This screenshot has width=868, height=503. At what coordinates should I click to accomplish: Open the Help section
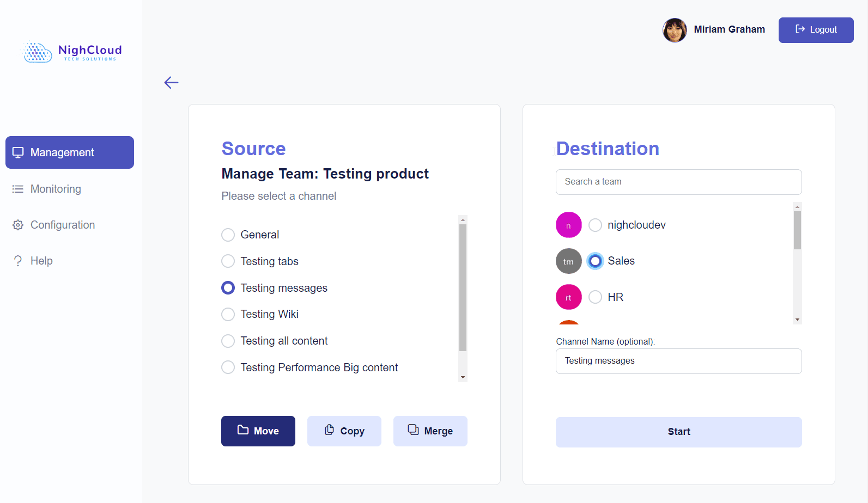(x=41, y=261)
